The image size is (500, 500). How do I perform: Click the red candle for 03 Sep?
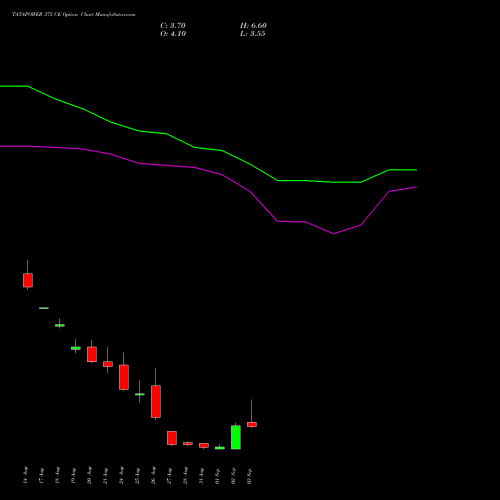tap(252, 424)
